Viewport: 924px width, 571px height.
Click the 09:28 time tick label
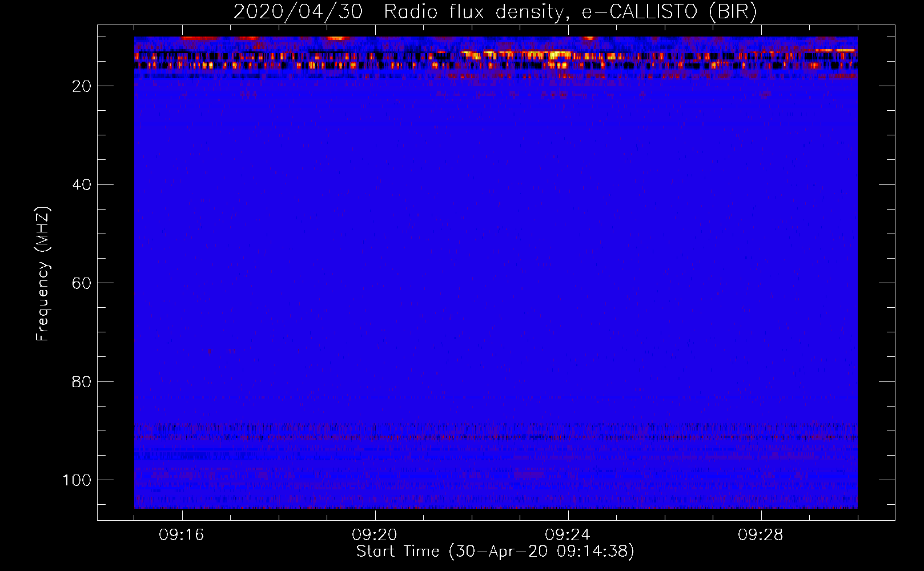[761, 535]
